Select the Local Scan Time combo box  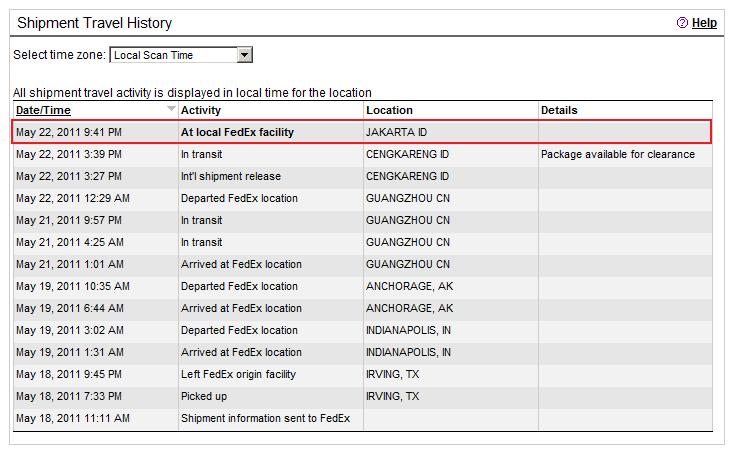pos(181,55)
